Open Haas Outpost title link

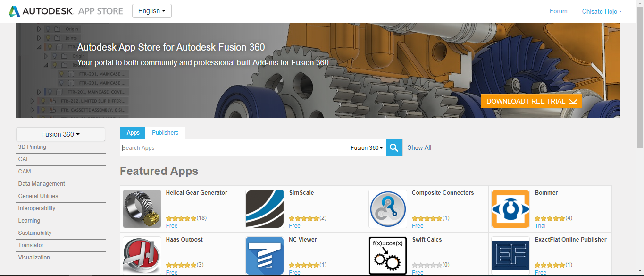(184, 240)
